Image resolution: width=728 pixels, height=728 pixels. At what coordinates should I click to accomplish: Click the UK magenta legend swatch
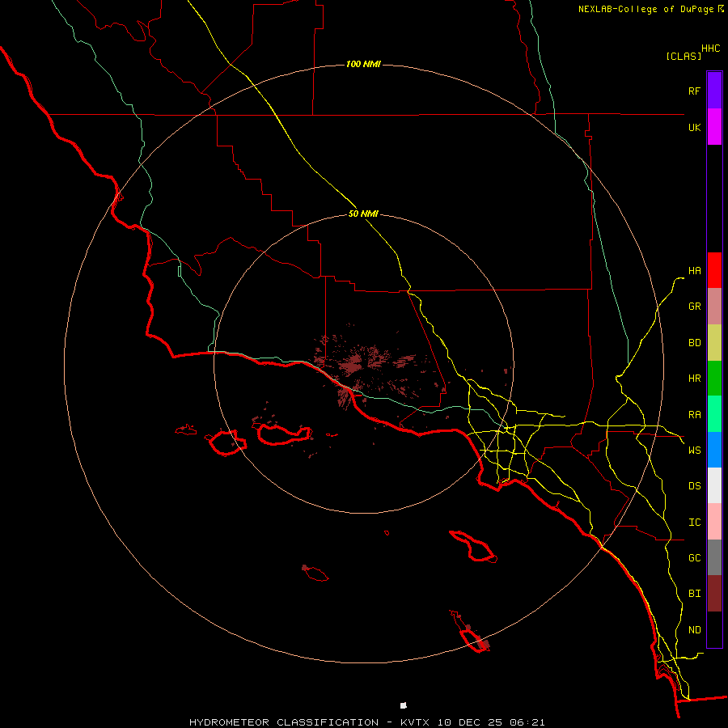(714, 127)
